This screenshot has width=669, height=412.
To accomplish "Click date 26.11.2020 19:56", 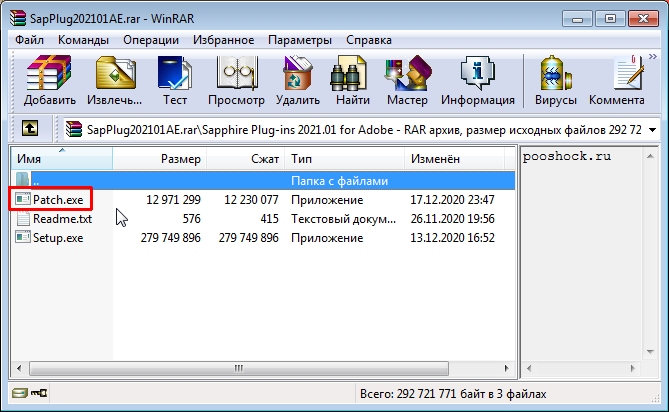I will tap(453, 219).
